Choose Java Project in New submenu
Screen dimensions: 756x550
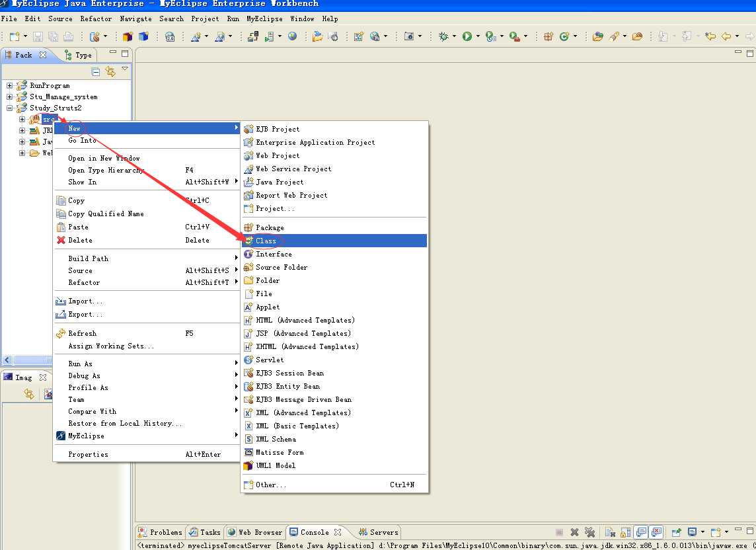coord(334,182)
